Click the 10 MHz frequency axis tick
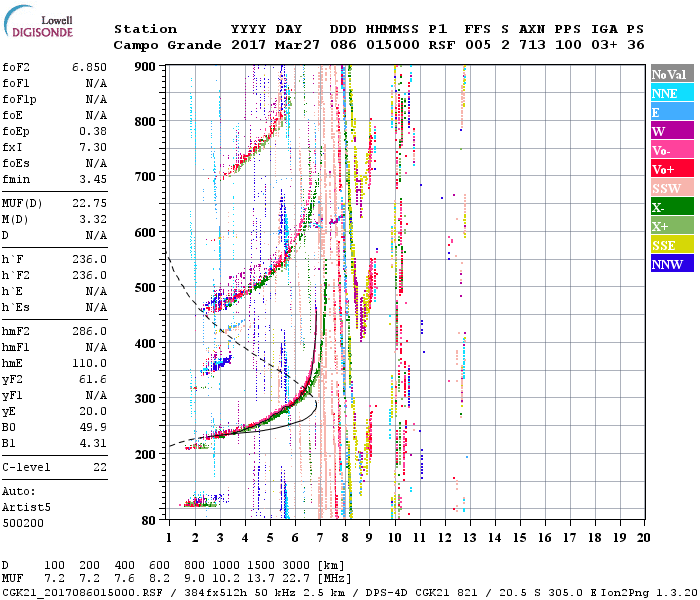 395,538
